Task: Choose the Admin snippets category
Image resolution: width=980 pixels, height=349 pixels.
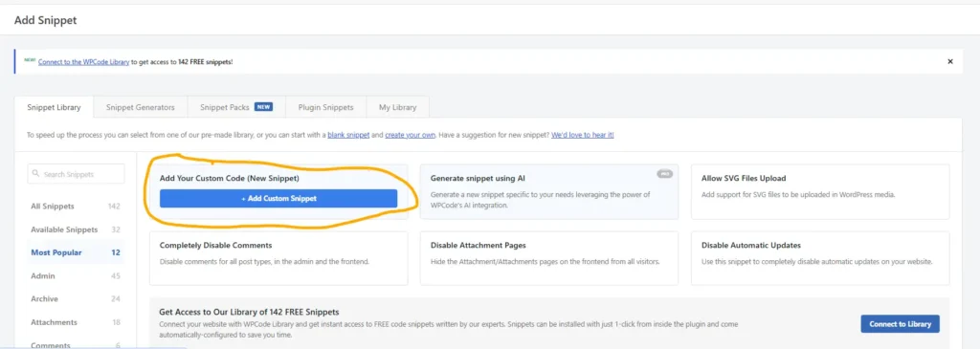Action: [76, 276]
